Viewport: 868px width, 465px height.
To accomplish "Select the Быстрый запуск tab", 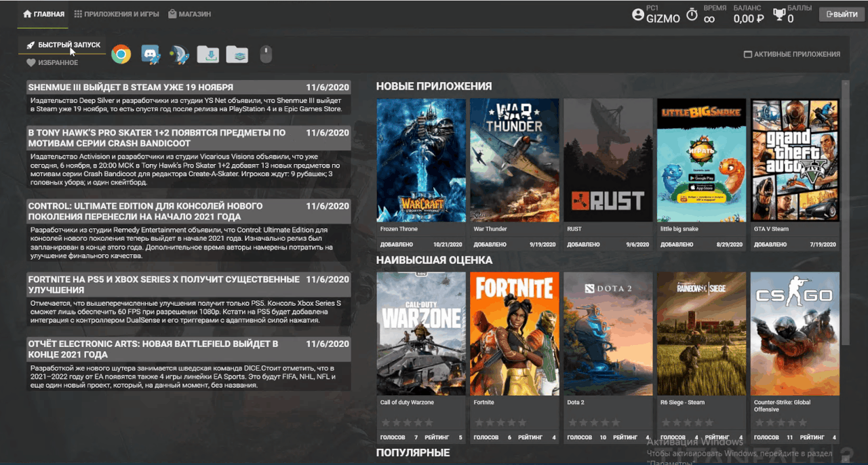I will point(62,45).
